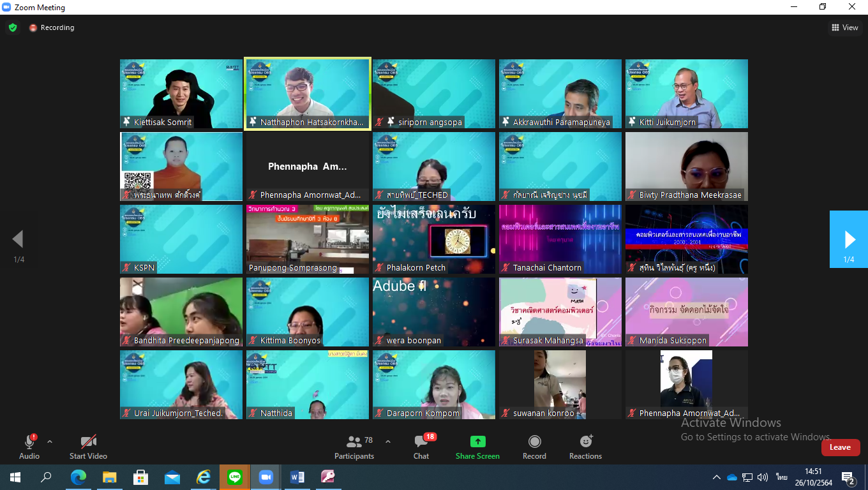Open the View layout menu
This screenshot has width=868, height=490.
pyautogui.click(x=845, y=27)
